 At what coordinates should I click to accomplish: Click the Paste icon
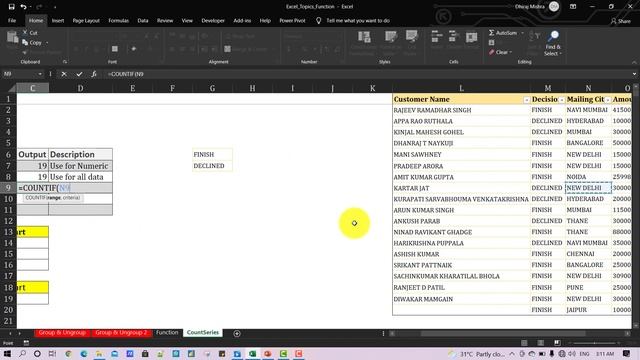[x=12, y=38]
